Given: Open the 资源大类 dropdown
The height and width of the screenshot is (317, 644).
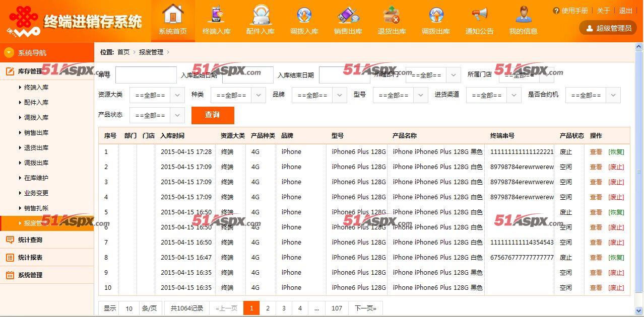Looking at the screenshot, I should pos(157,95).
